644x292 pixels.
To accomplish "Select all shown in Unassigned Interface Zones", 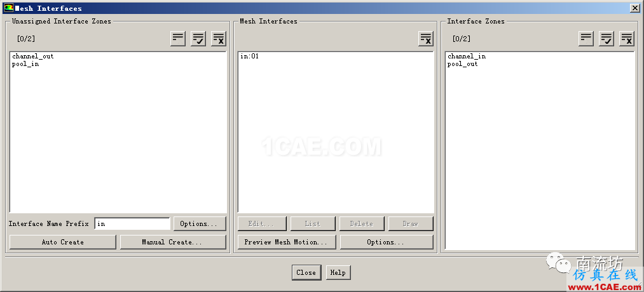I will coord(198,39).
